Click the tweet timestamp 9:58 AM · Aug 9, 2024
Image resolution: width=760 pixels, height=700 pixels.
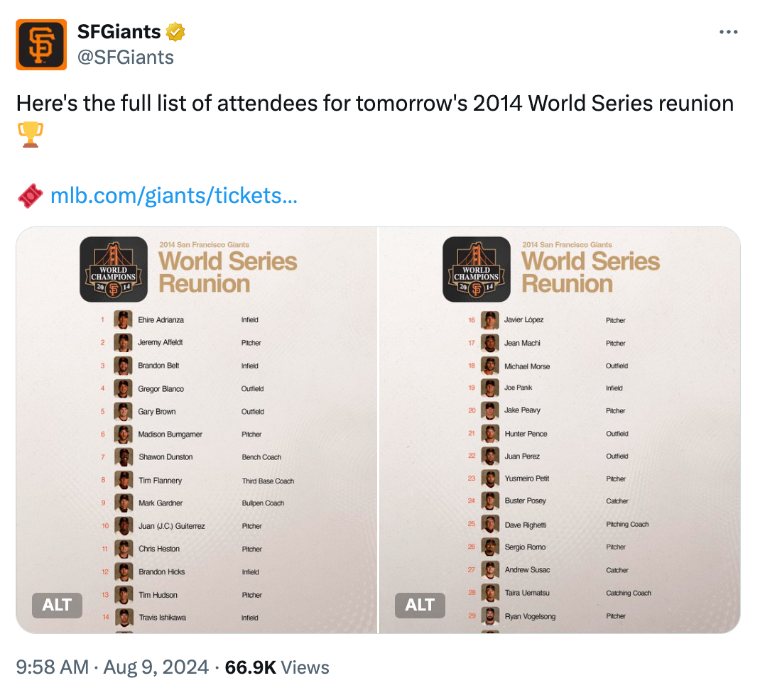tap(112, 667)
